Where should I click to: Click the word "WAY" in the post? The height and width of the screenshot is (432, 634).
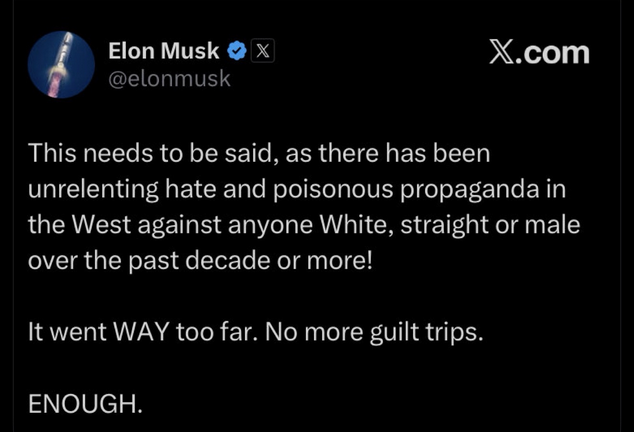pyautogui.click(x=141, y=332)
